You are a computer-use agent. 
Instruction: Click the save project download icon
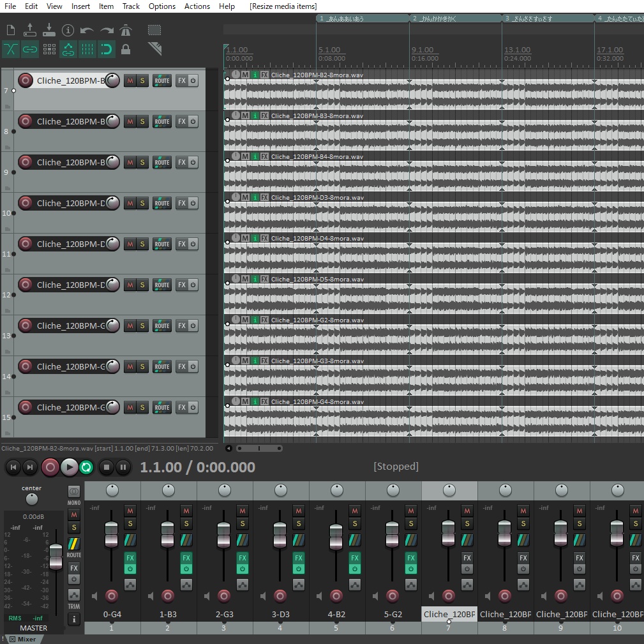49,30
